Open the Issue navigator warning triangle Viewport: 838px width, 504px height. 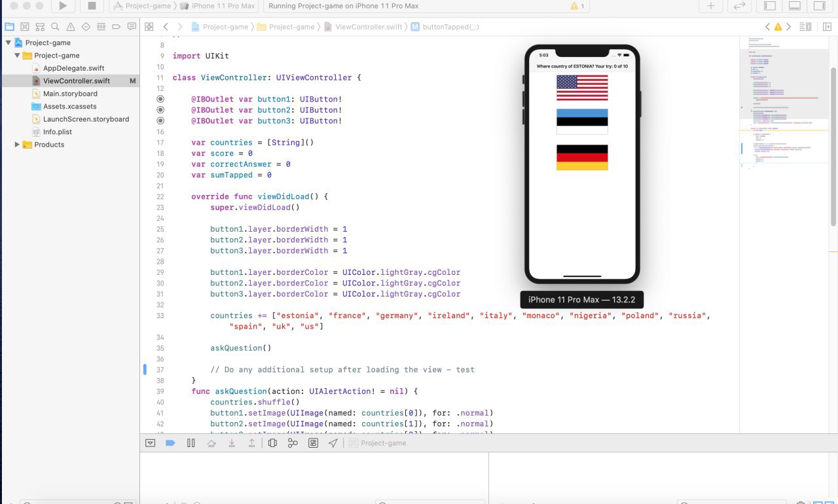(70, 27)
